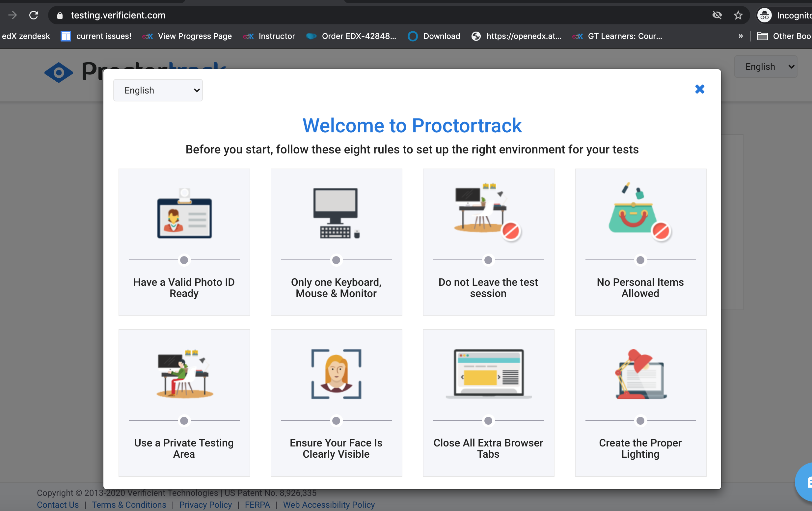Select the dot under Close All Extra Browser Tabs
The height and width of the screenshot is (511, 812).
click(488, 420)
